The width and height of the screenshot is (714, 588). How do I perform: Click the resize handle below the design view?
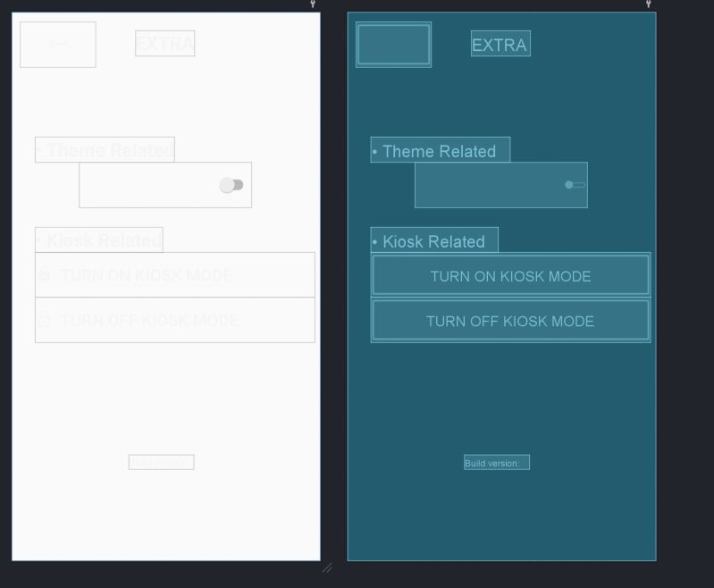tap(327, 568)
